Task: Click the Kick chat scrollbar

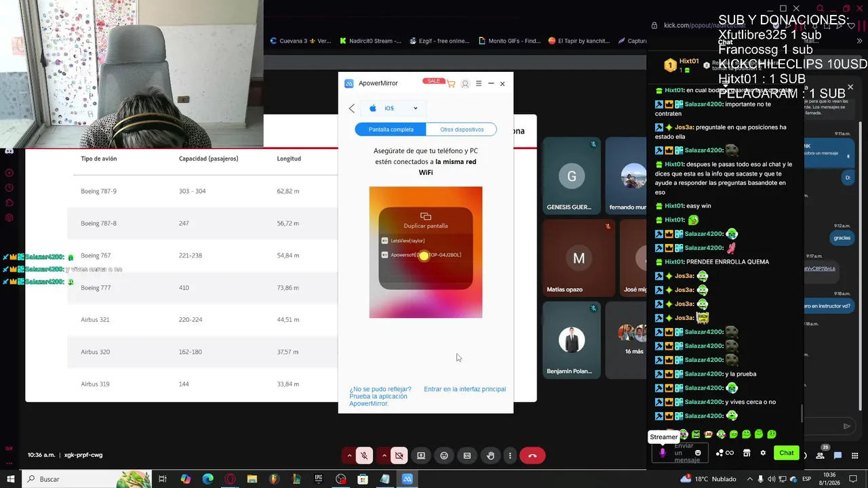Action: [x=802, y=413]
